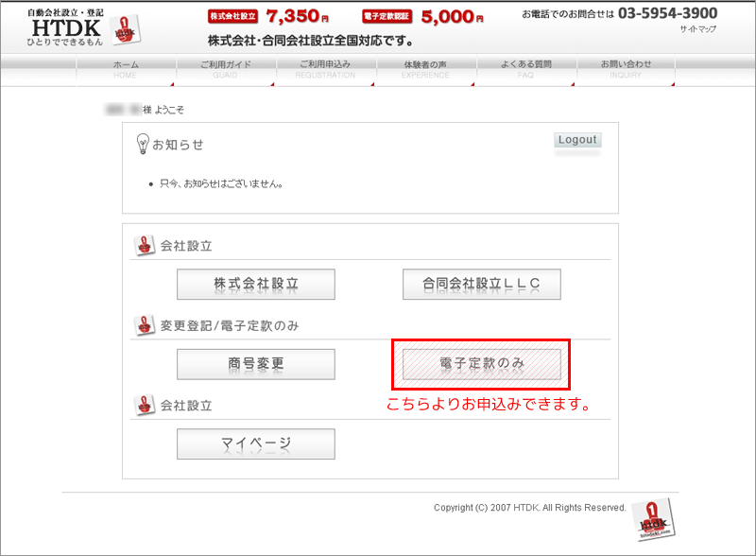Go to ご利用申込み REGISTRATION page

coord(325,69)
